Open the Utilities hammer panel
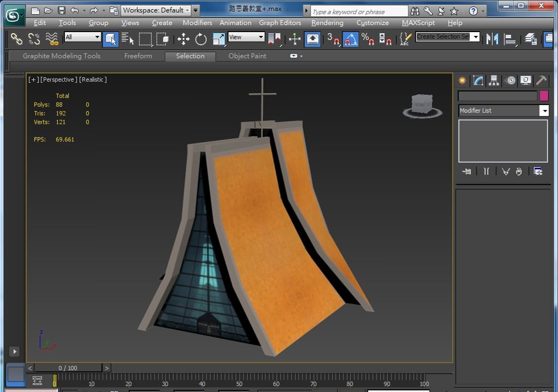 pos(541,81)
